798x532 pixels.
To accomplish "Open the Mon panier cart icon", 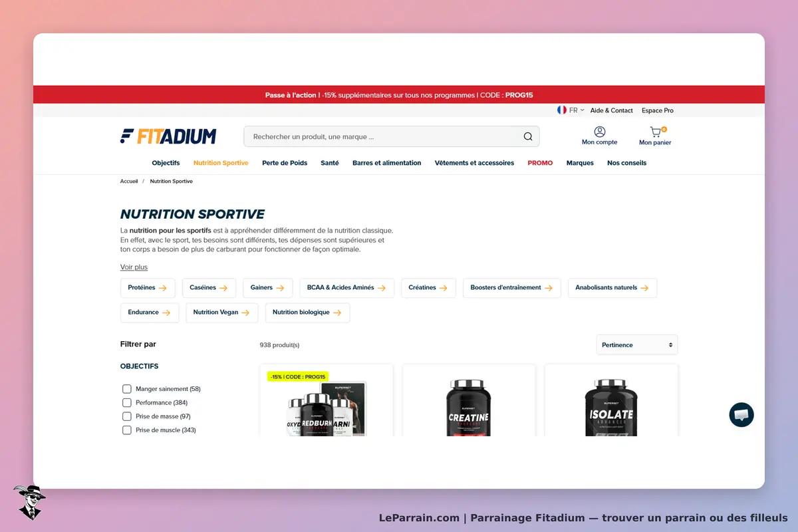I will [656, 132].
